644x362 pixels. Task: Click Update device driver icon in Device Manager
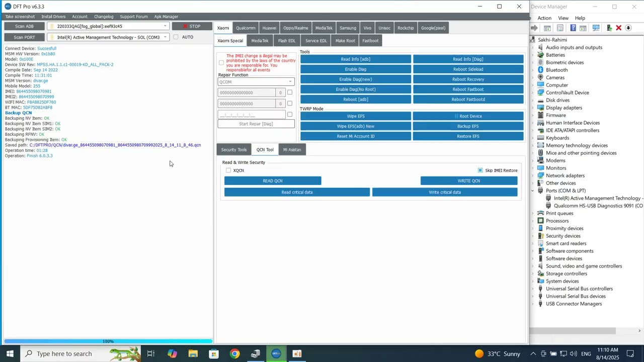pyautogui.click(x=609, y=28)
